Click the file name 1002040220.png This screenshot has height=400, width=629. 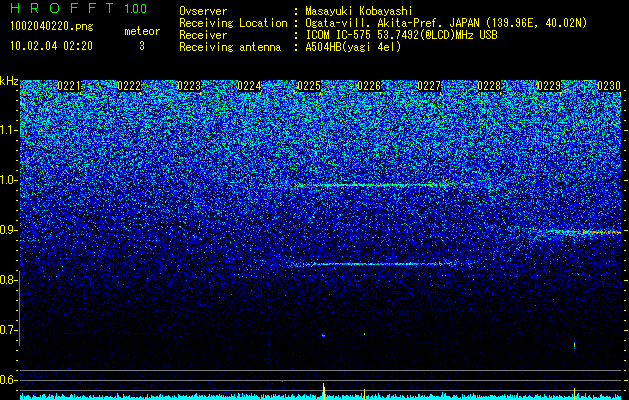52,27
